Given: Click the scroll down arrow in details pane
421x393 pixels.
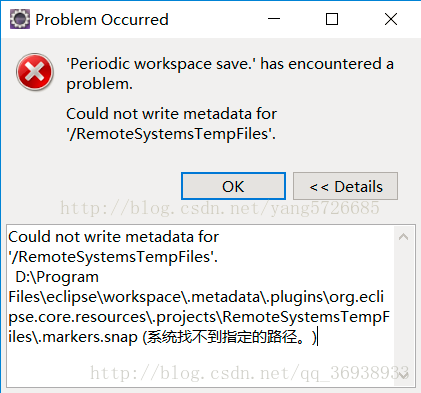Looking at the screenshot, I should click(x=404, y=376).
